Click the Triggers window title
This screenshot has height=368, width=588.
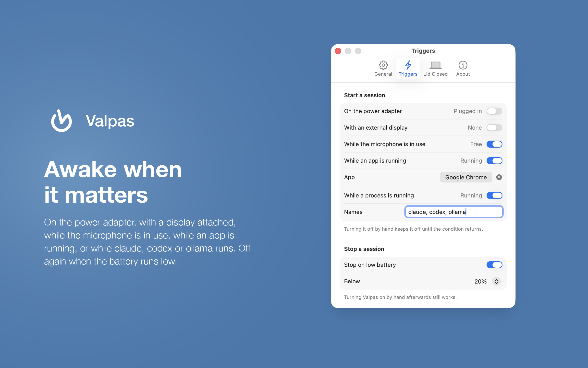[423, 51]
